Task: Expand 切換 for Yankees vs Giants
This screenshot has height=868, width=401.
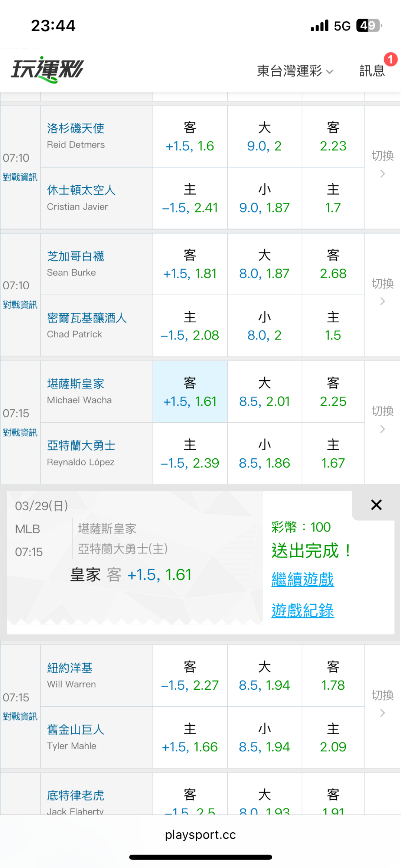Action: pos(382,703)
